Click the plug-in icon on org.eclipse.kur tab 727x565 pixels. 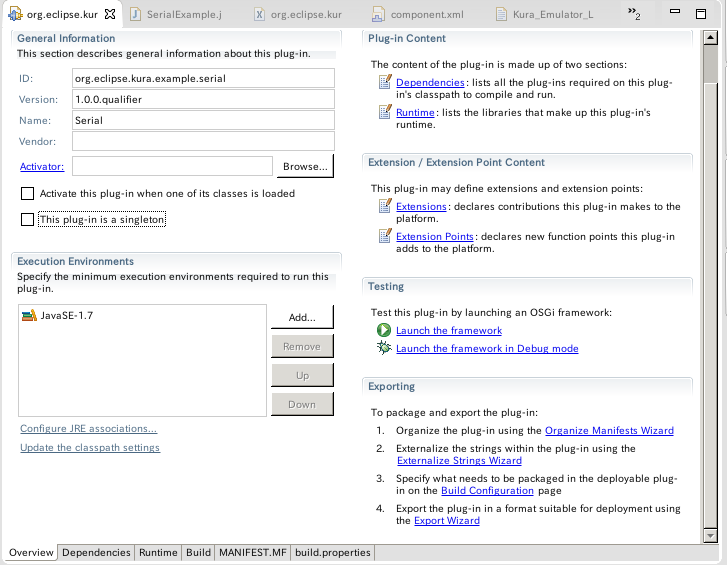(15, 14)
